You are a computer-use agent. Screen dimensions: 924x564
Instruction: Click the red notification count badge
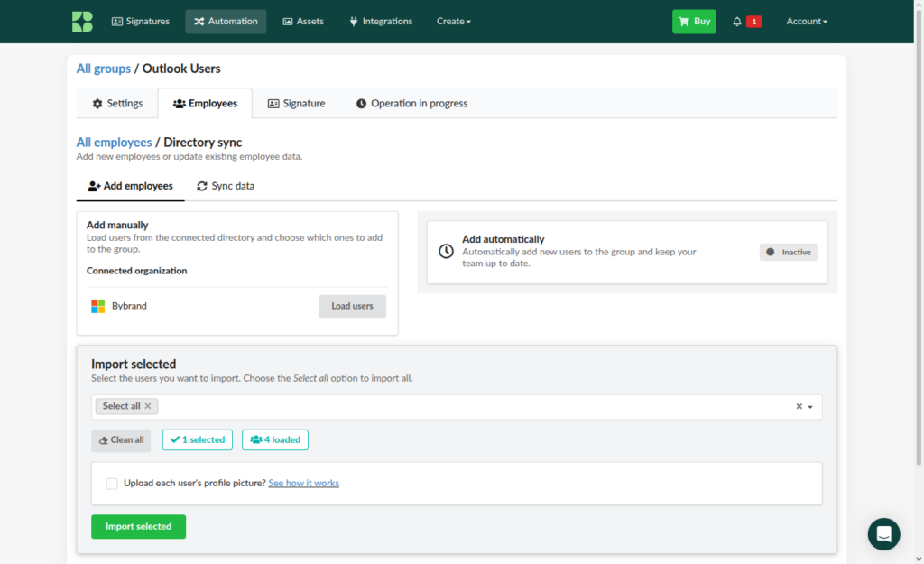point(753,22)
